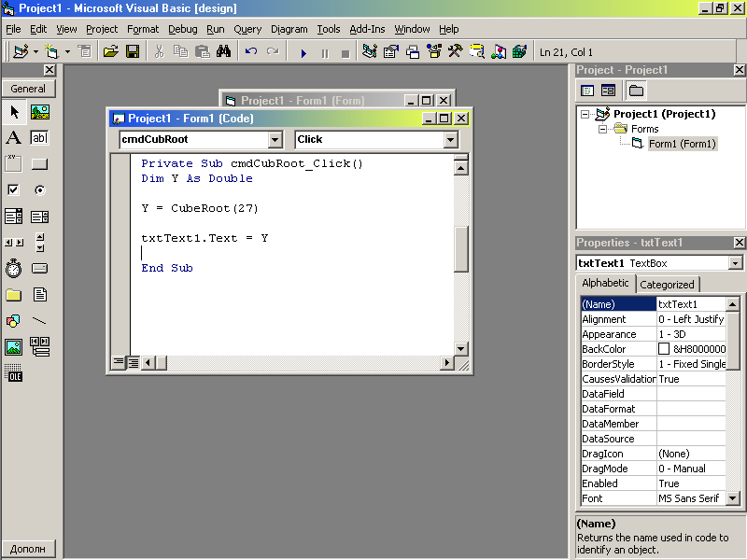Collapse the Project1 tree node

point(585,114)
